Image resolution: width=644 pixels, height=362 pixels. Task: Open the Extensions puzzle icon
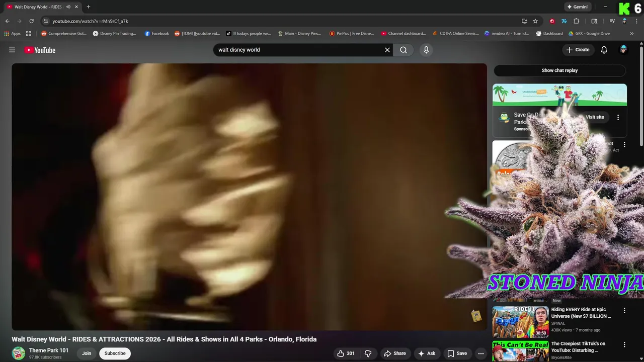(577, 21)
